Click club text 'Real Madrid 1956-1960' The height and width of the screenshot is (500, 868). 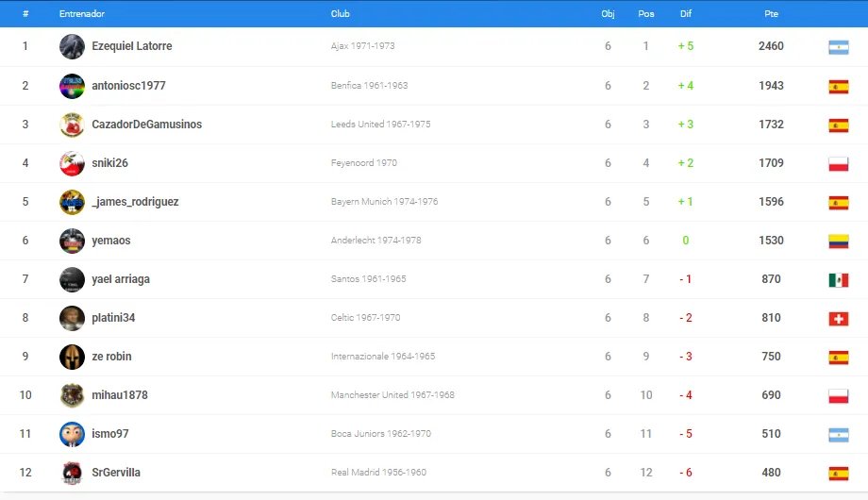click(x=378, y=473)
